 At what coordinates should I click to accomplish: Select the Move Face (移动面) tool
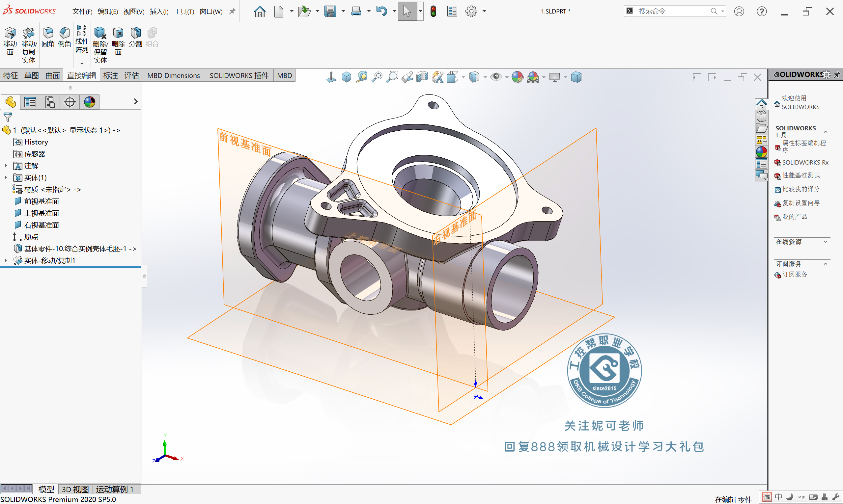[10, 41]
